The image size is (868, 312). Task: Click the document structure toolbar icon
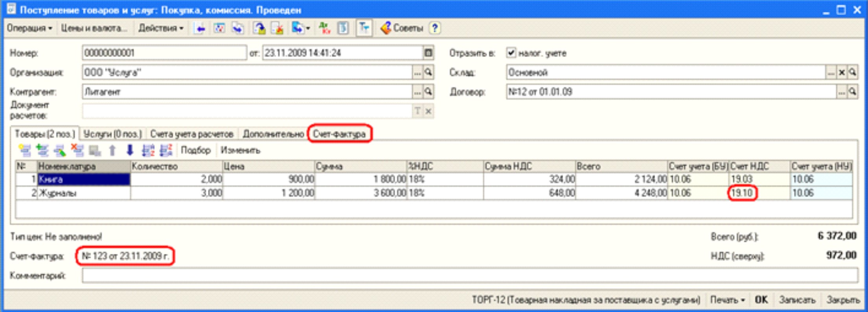219,28
